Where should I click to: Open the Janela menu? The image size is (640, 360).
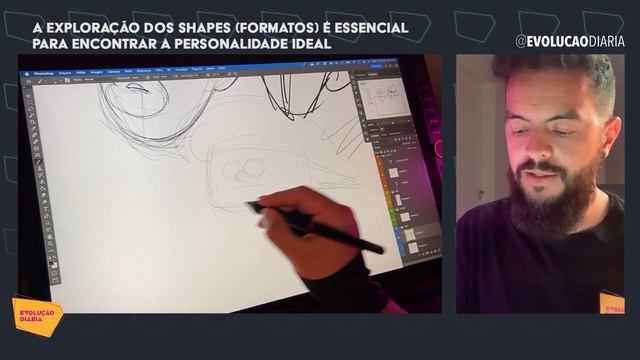pos(210,69)
